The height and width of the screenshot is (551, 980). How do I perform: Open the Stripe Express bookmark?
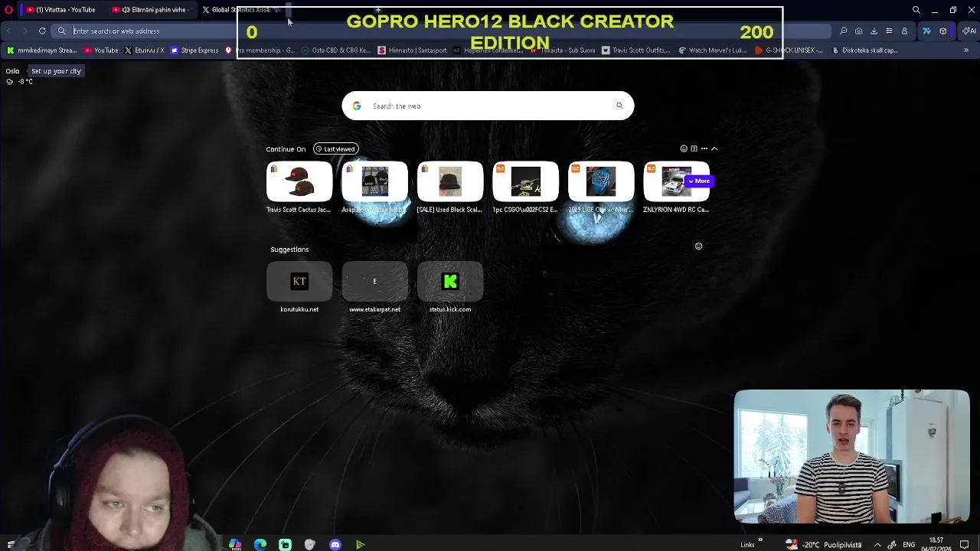coord(194,51)
